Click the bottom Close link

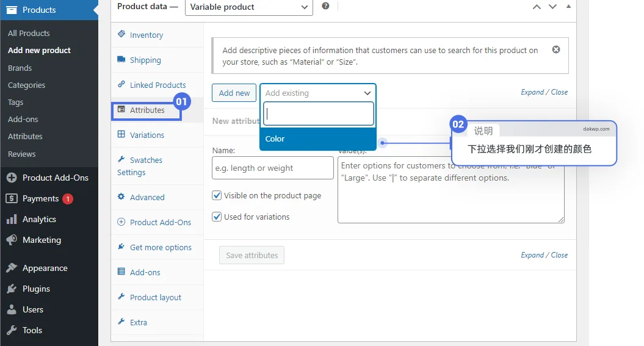pyautogui.click(x=559, y=255)
